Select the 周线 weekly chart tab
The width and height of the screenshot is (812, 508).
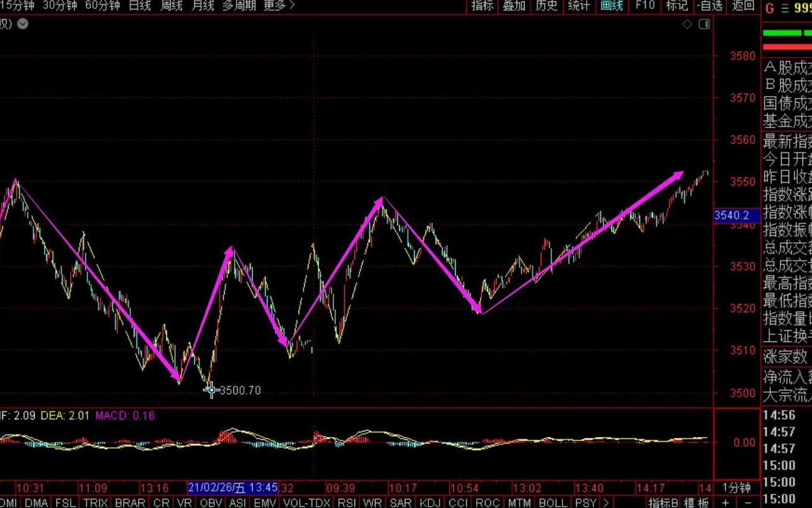pos(171,6)
